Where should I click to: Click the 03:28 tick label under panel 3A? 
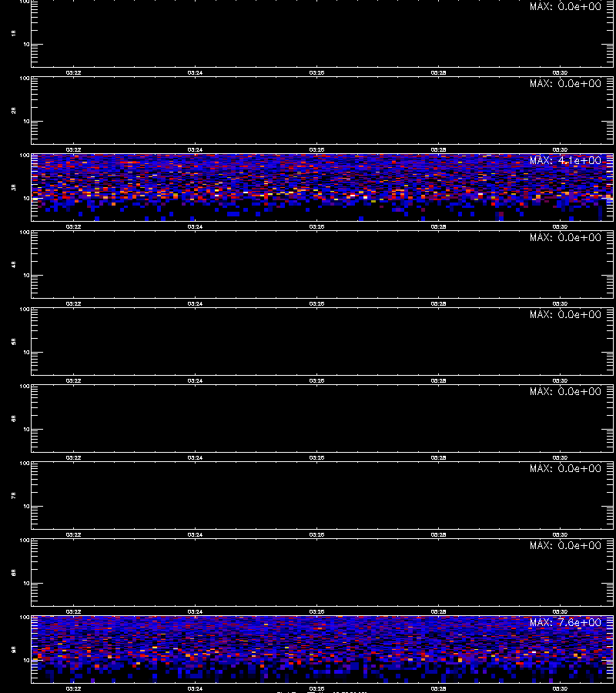tap(438, 226)
